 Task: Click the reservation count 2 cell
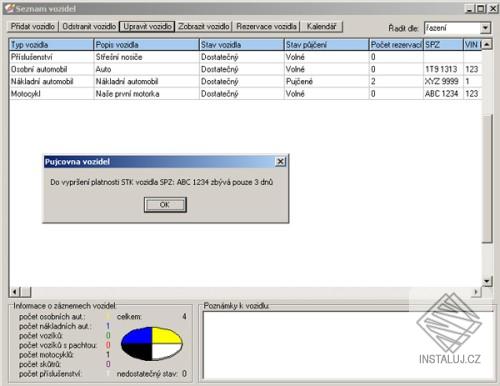pos(396,81)
